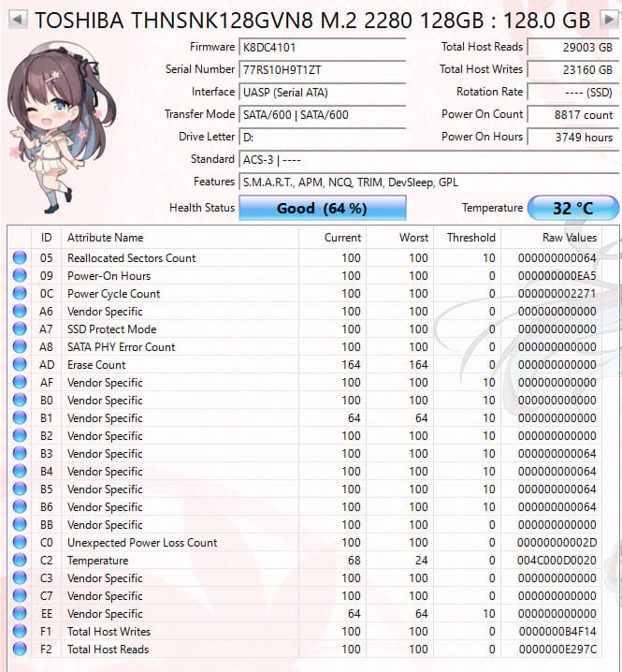This screenshot has height=672, width=622.
Task: Click the status icon for Total Host Reads row
Action: 20,649
